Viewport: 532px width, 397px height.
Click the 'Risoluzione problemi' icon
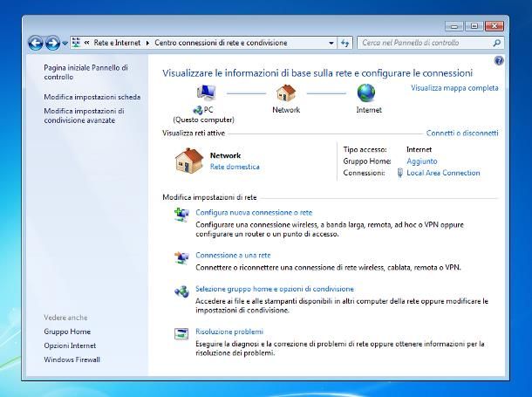[181, 334]
